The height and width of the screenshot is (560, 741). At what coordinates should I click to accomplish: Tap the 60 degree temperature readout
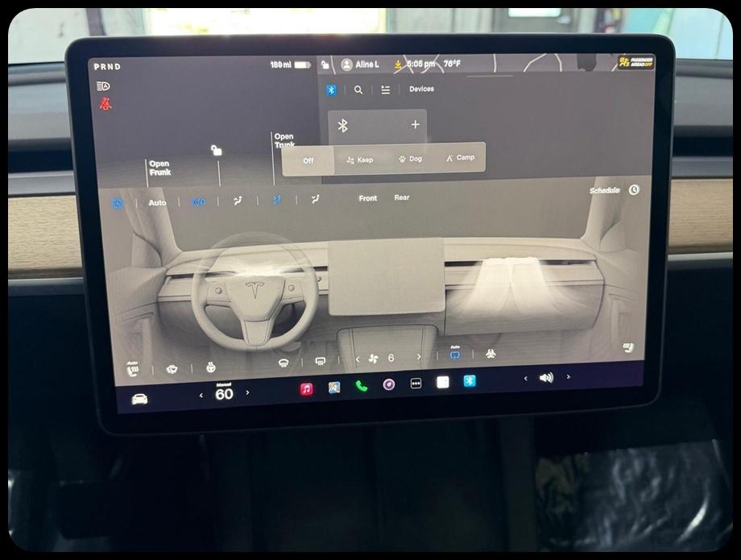point(224,394)
